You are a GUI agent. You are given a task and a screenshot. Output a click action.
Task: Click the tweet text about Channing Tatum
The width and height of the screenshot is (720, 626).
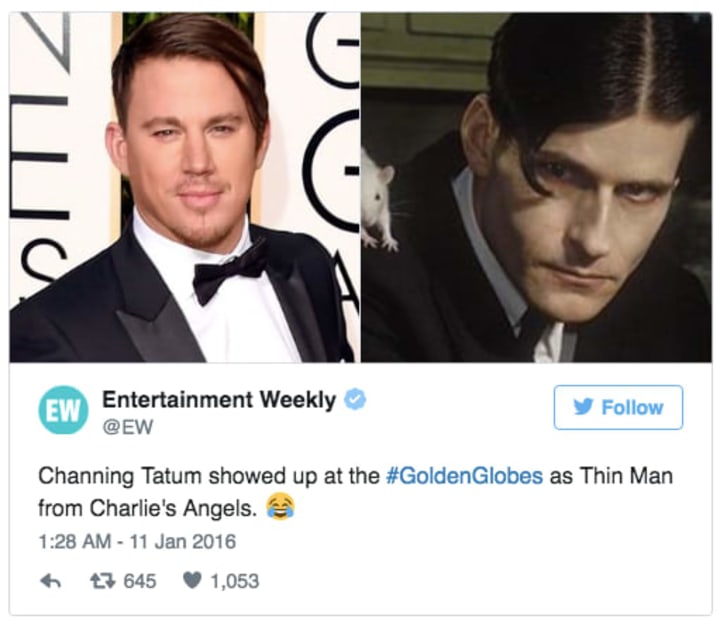[355, 492]
